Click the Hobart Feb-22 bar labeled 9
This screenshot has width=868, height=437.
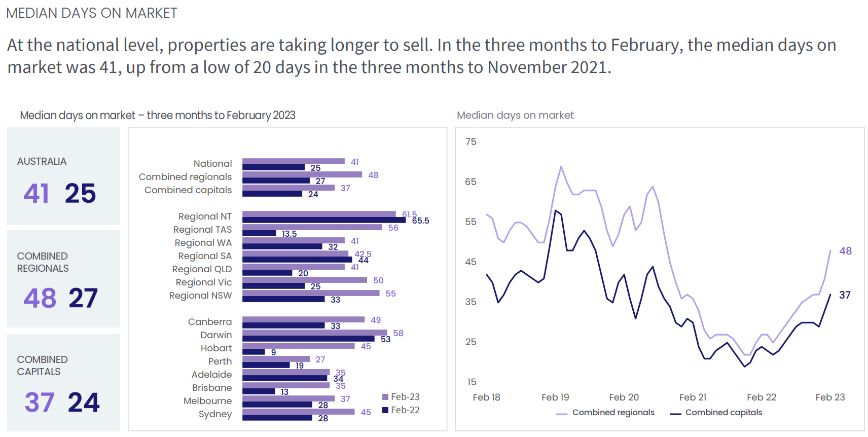point(254,352)
